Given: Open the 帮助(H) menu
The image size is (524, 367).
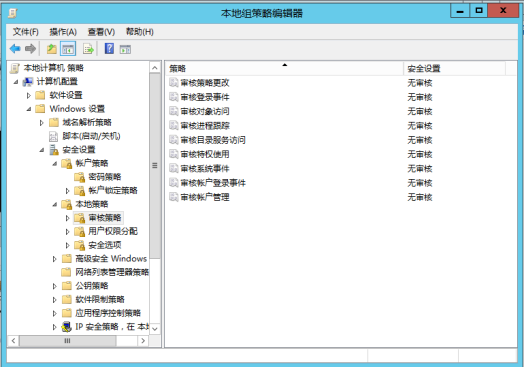Looking at the screenshot, I should [x=139, y=32].
